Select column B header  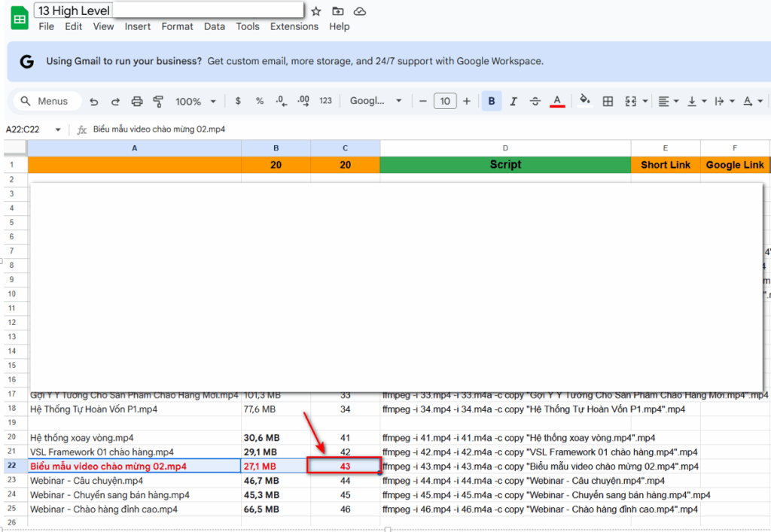click(x=276, y=147)
